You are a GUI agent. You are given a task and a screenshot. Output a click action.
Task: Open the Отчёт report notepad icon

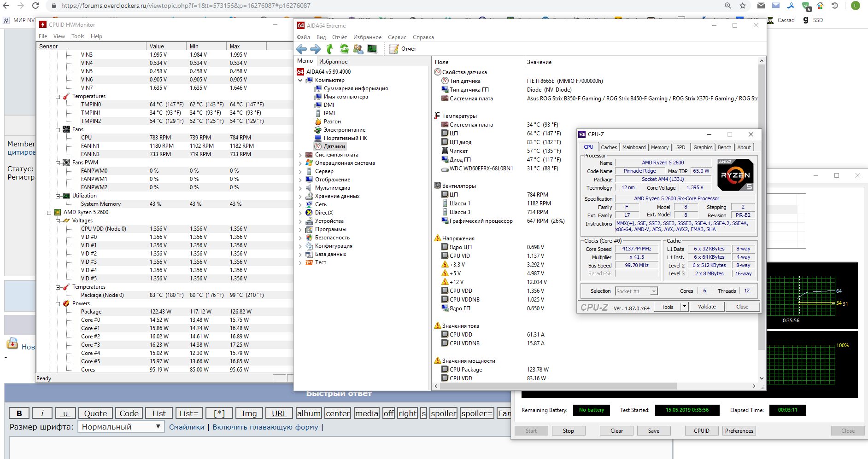point(394,49)
